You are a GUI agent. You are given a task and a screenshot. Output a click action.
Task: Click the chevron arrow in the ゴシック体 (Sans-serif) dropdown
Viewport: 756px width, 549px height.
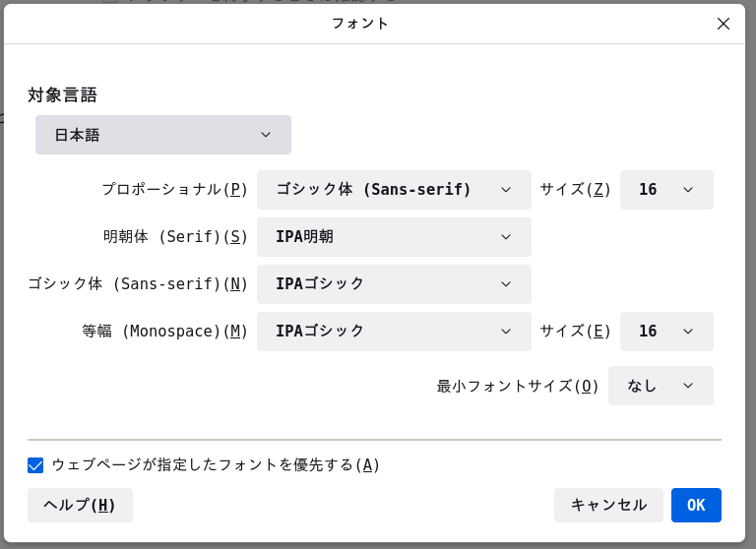pos(506,284)
